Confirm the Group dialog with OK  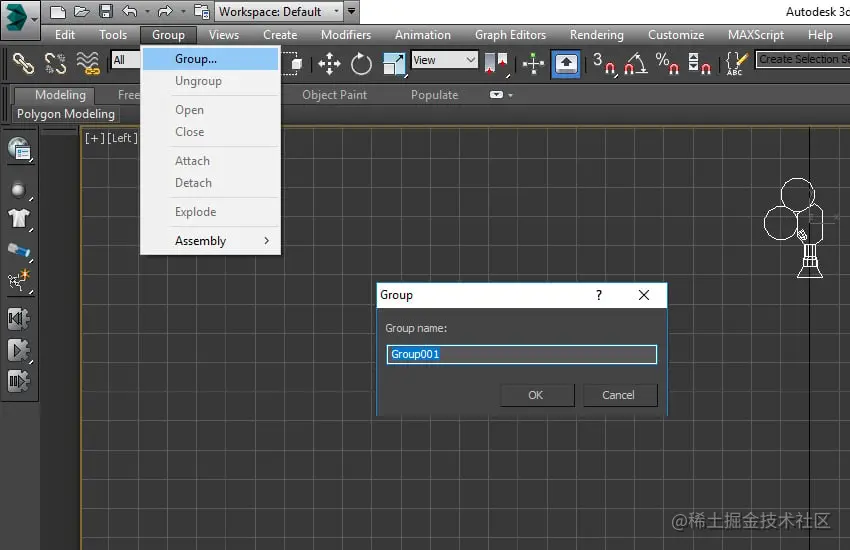click(536, 395)
